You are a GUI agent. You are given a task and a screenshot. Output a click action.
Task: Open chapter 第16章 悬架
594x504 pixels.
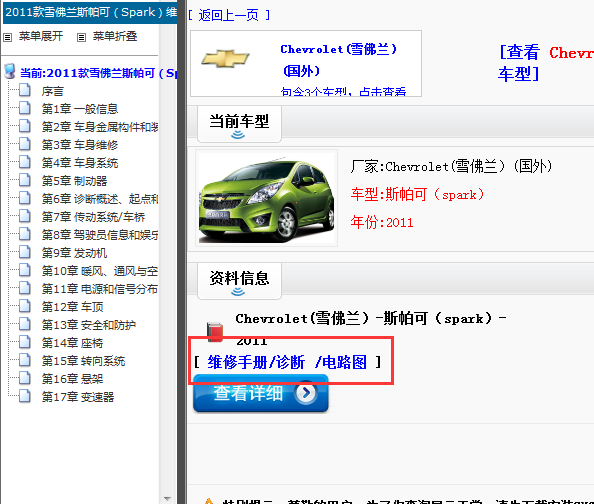(x=73, y=379)
